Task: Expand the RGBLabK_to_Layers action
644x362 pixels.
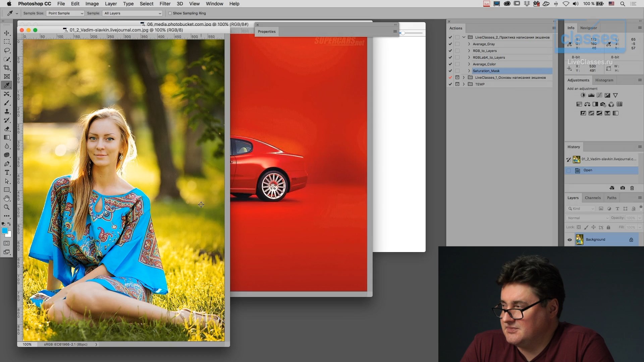Action: 469,57
